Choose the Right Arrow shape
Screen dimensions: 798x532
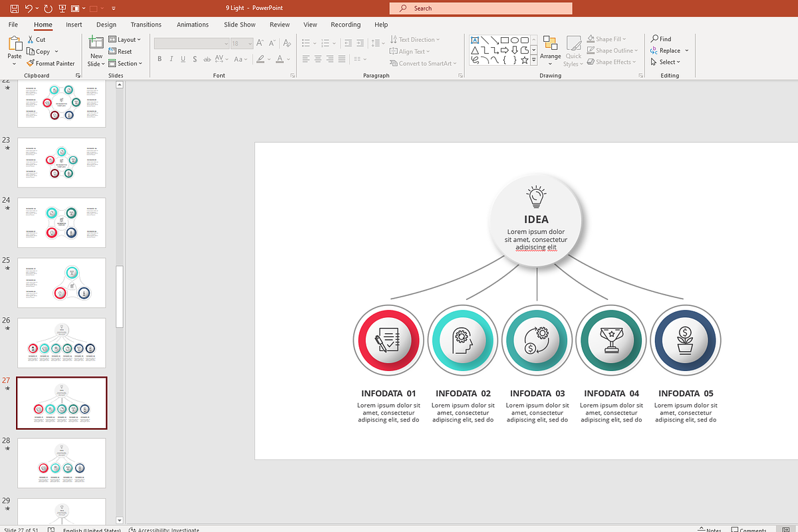pyautogui.click(x=505, y=50)
